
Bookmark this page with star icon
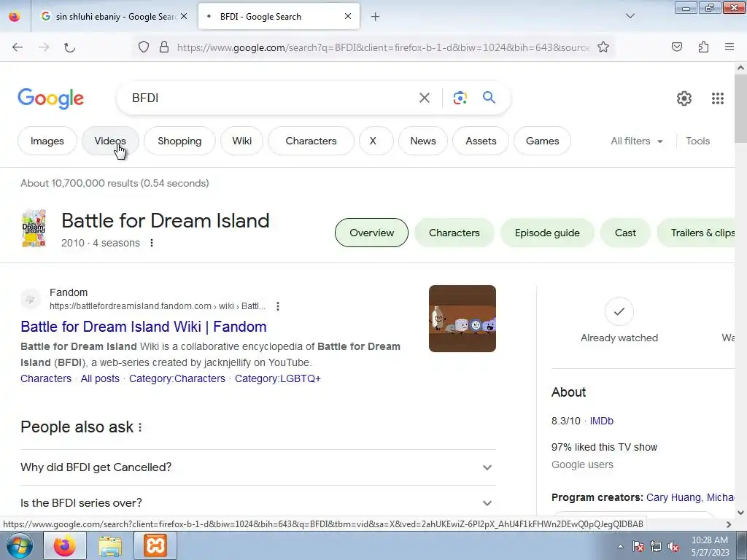(x=603, y=47)
